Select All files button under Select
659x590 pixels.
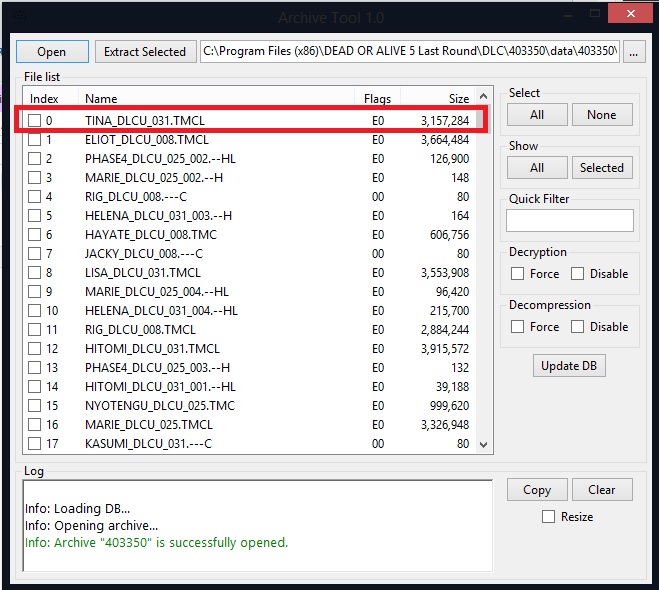click(537, 115)
